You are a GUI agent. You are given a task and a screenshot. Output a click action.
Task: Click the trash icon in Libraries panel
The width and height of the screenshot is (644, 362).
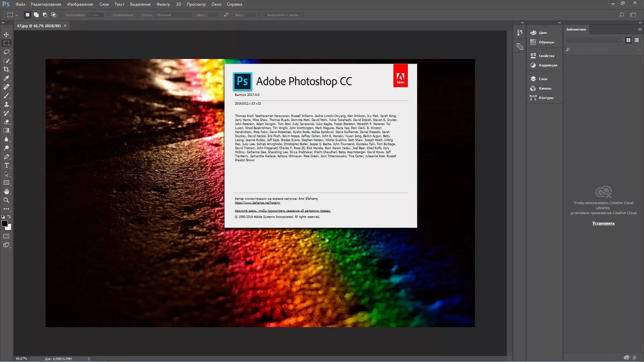coord(634,358)
